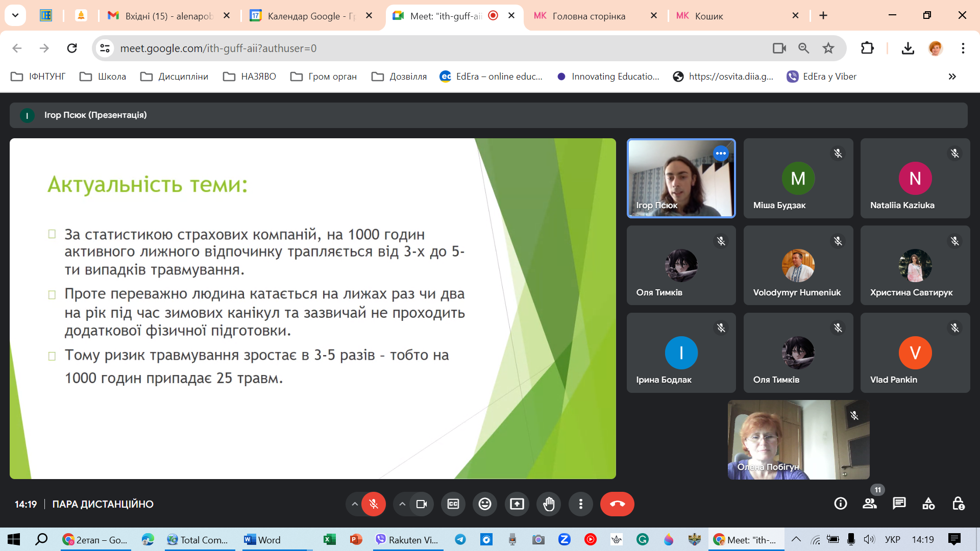The height and width of the screenshot is (551, 980).
Task: Open the chat with everyone panel
Action: click(899, 504)
